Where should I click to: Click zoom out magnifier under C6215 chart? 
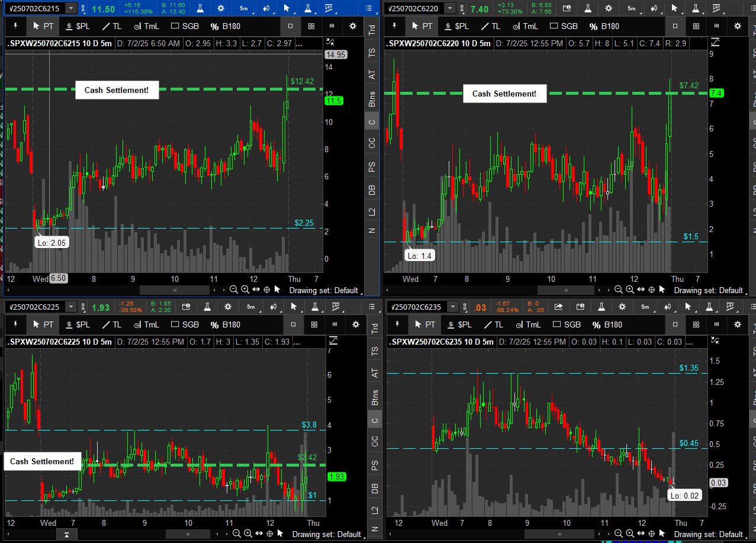[x=233, y=290]
